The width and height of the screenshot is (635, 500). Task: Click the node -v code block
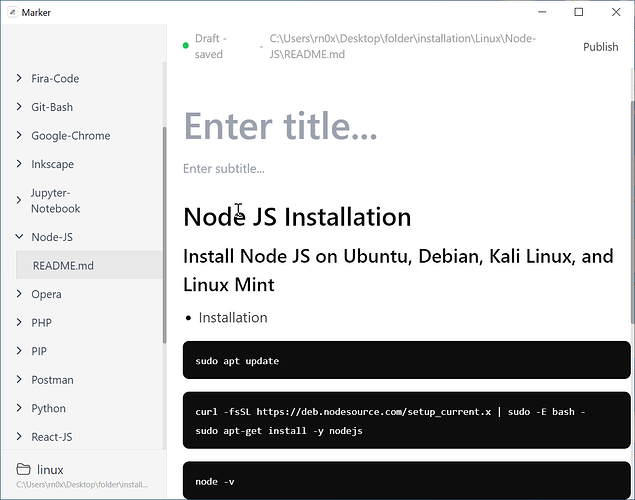(407, 481)
